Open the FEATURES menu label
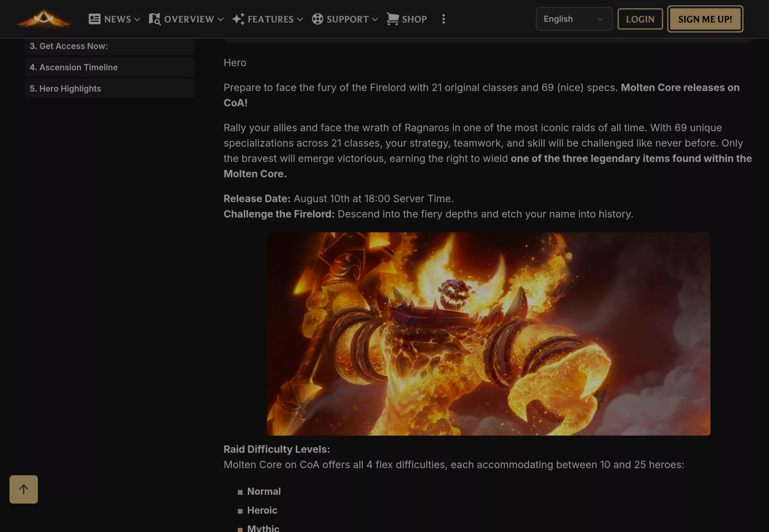 pyautogui.click(x=270, y=19)
